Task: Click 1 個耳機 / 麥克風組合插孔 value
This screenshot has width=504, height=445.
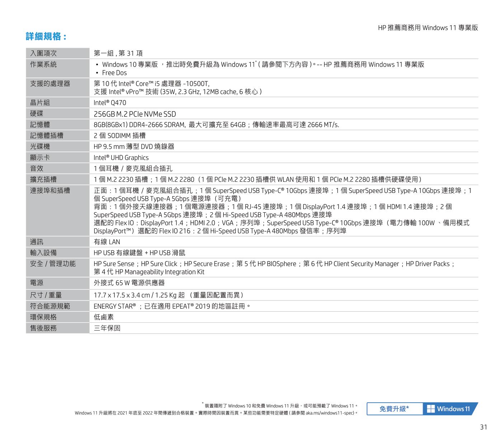Action: pyautogui.click(x=133, y=169)
